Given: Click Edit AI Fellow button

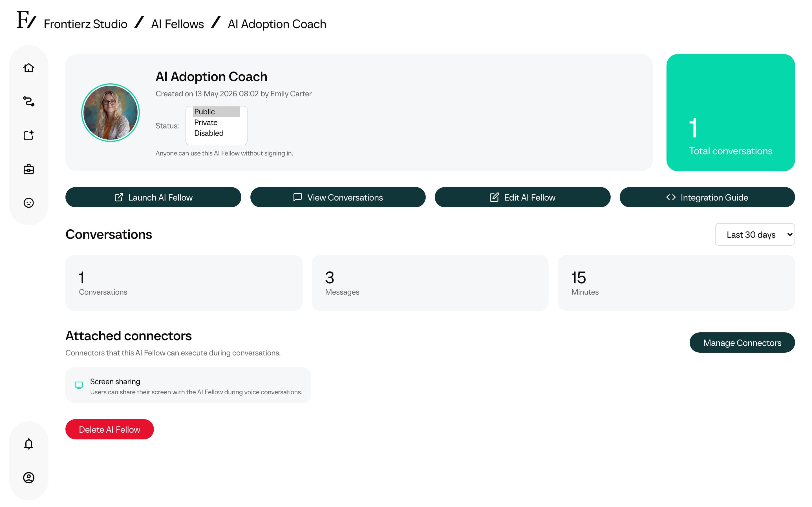Looking at the screenshot, I should point(522,197).
